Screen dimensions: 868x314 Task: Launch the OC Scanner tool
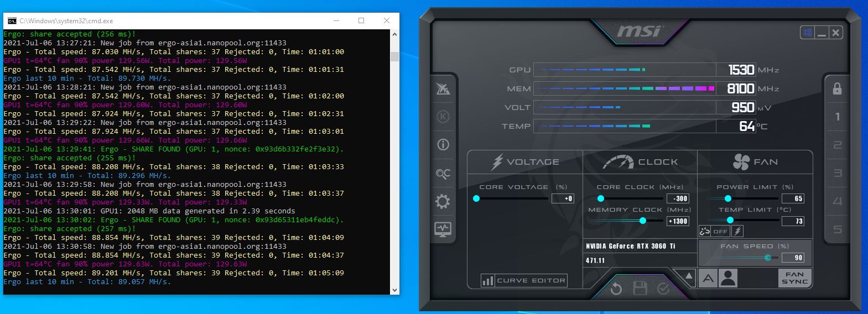443,174
